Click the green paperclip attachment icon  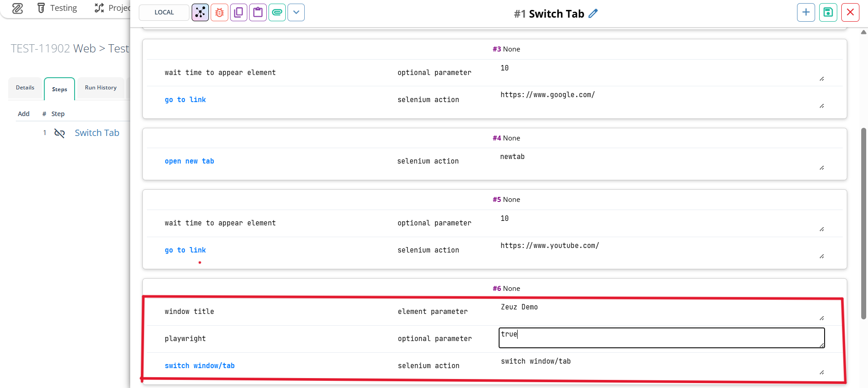click(277, 13)
